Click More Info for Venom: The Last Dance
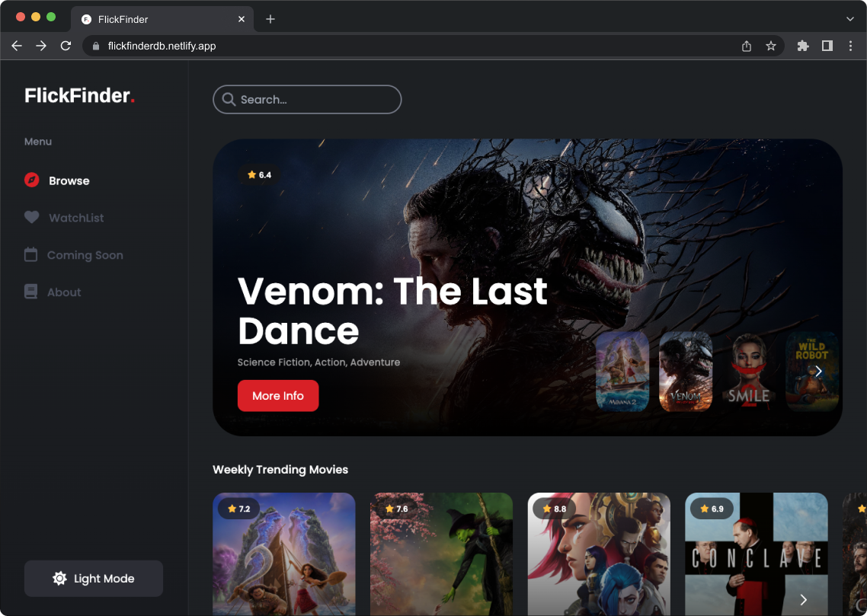 [x=278, y=396]
